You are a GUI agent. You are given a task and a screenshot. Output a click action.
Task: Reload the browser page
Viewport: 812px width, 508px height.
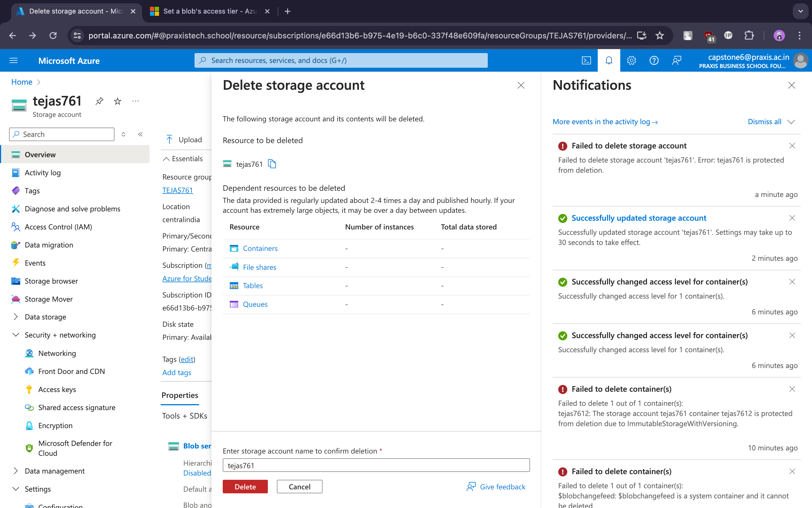click(53, 36)
